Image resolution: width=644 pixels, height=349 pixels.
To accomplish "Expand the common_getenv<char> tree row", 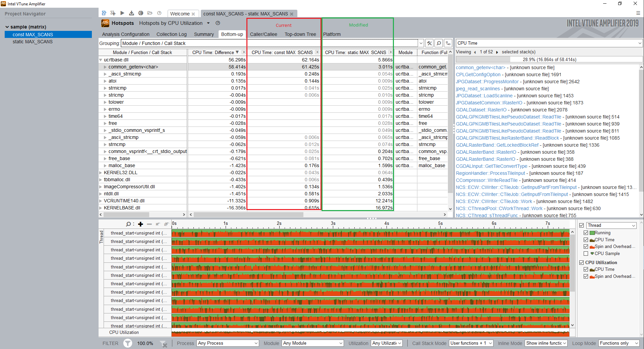I will [105, 67].
